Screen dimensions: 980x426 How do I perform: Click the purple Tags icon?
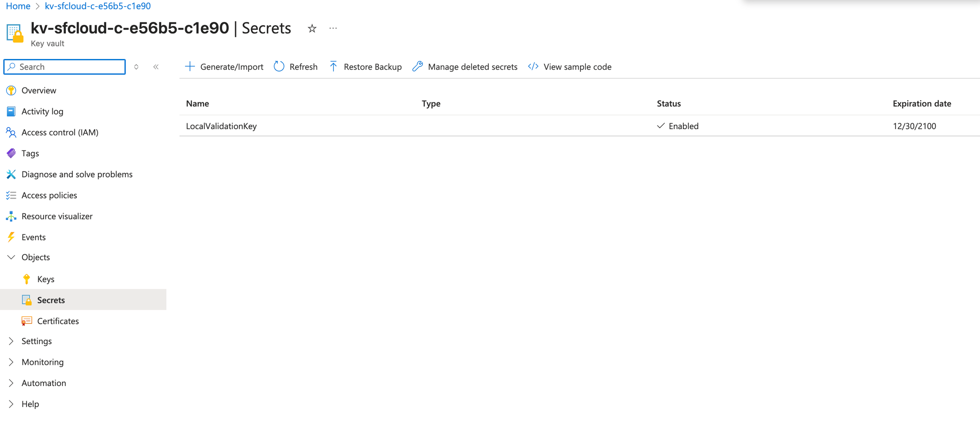click(11, 153)
